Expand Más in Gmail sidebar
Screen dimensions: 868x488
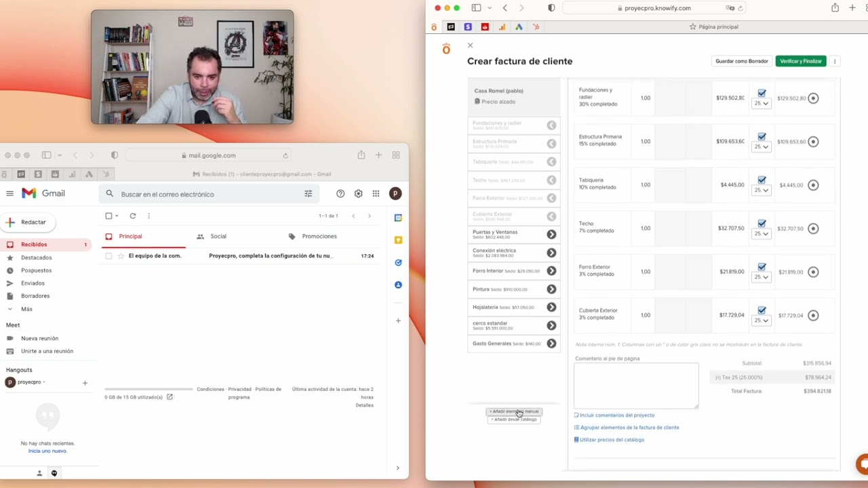[x=26, y=309]
